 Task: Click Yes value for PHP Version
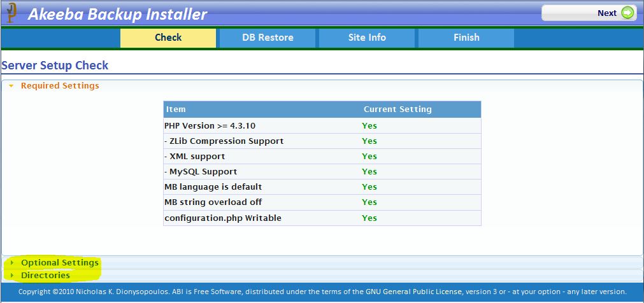coord(369,125)
